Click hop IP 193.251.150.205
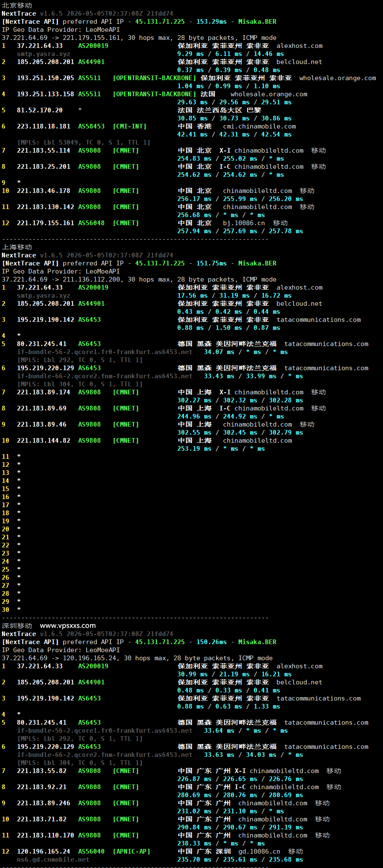The image size is (383, 868). tap(45, 78)
